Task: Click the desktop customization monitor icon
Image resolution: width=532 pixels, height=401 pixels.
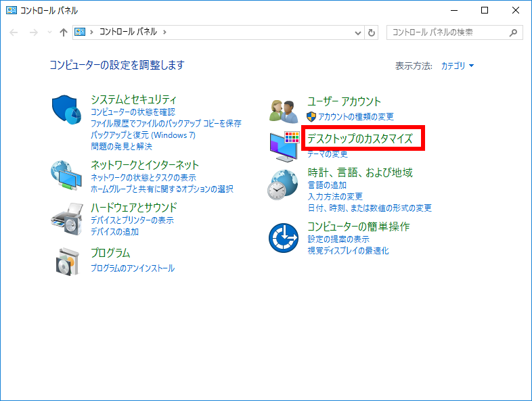Action: tap(284, 147)
